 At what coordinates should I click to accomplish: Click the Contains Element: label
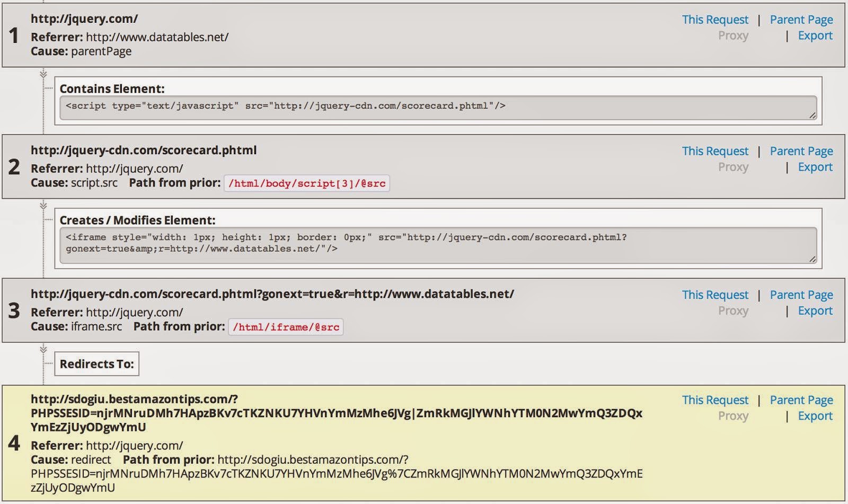click(x=112, y=89)
